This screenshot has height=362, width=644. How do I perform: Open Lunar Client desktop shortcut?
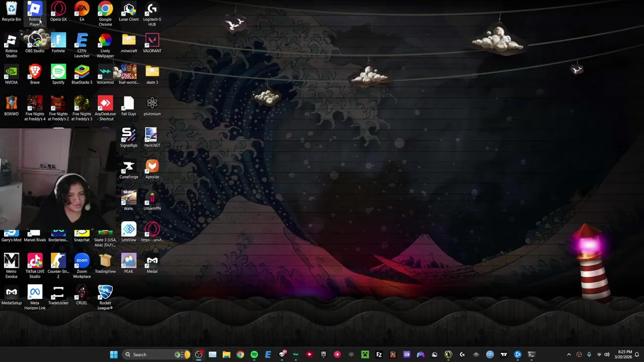[x=129, y=12]
